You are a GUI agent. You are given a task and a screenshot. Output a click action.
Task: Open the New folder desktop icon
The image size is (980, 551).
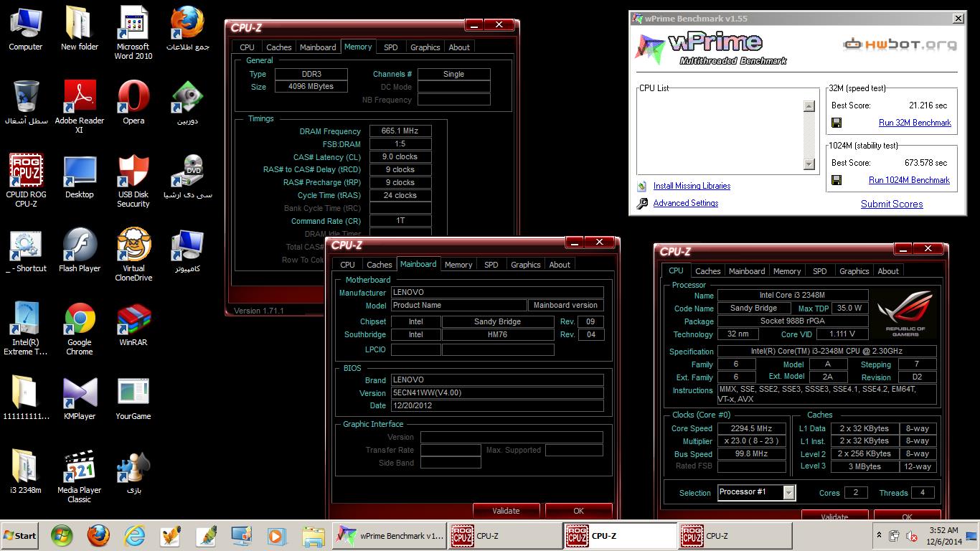[79, 29]
